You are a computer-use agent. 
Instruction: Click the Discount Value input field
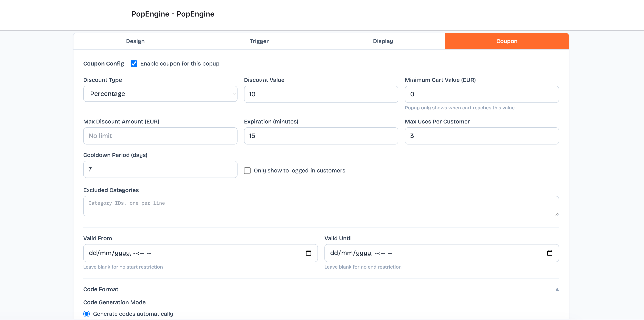tap(321, 94)
